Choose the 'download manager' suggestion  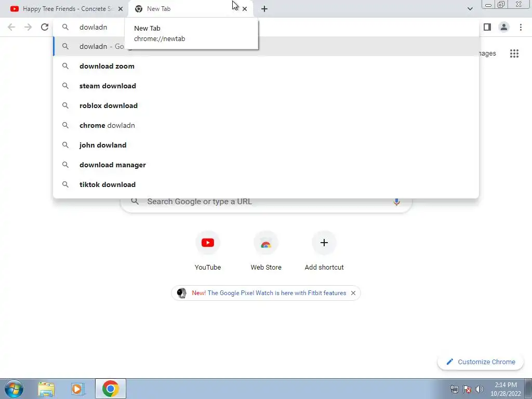[x=266, y=165]
